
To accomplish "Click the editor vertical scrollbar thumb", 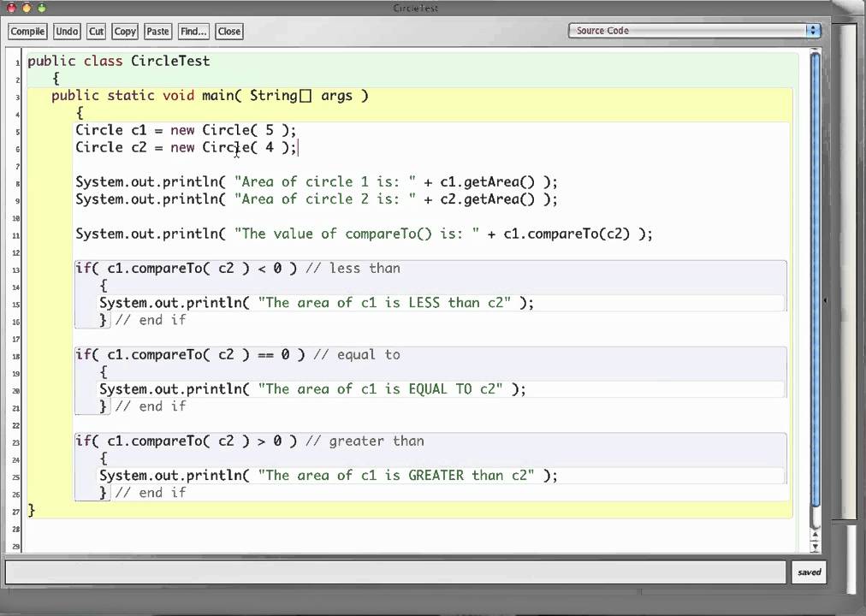I will tap(816, 281).
